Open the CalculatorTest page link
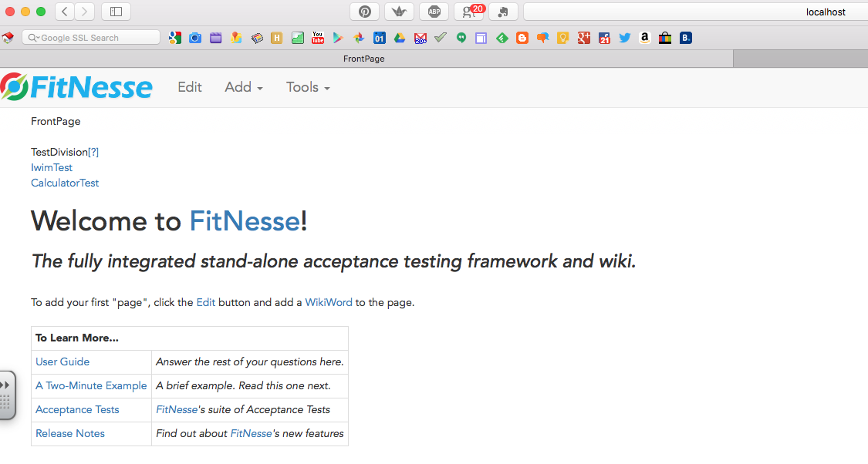This screenshot has height=464, width=868. pyautogui.click(x=65, y=183)
